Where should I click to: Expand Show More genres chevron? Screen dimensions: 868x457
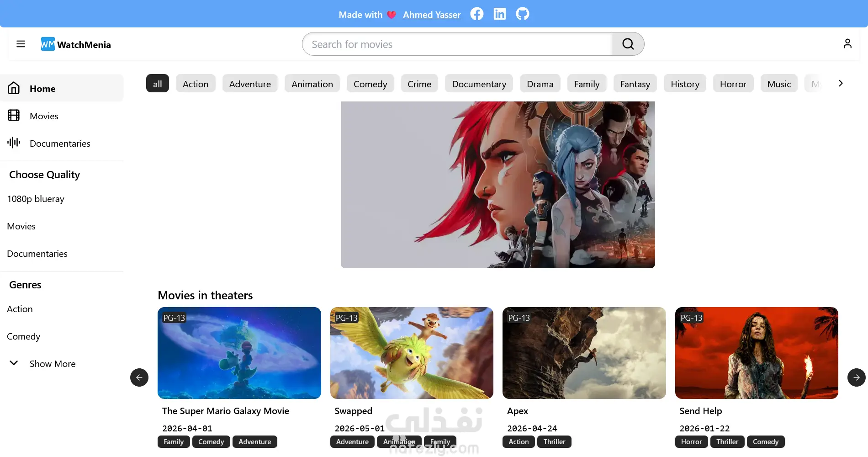[x=14, y=363]
